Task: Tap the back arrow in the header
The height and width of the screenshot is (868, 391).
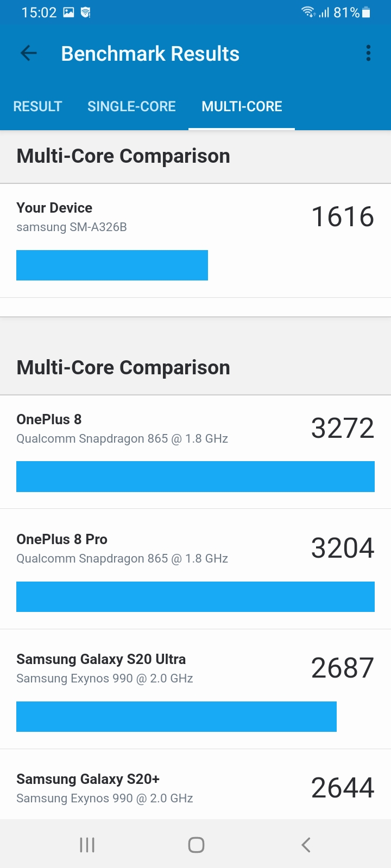Action: (28, 53)
